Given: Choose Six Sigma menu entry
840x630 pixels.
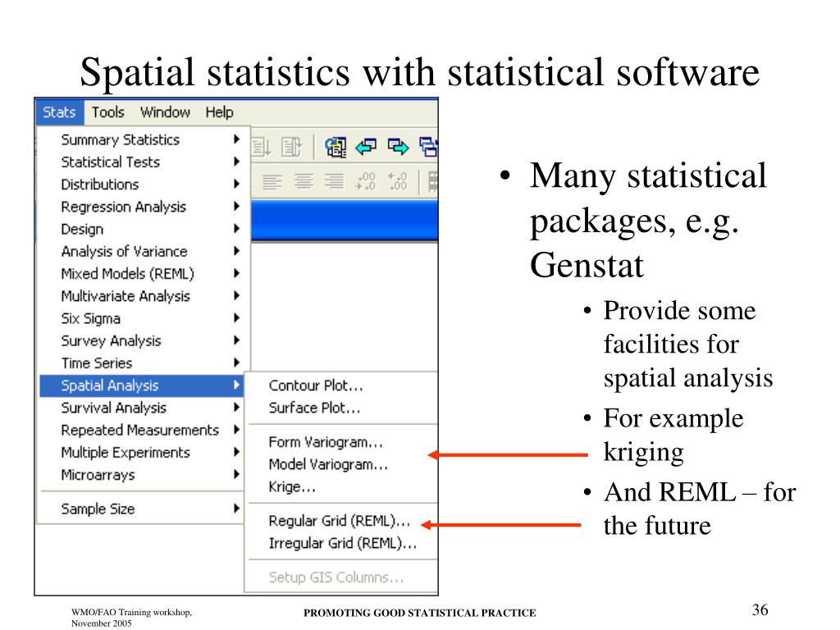Looking at the screenshot, I should [x=142, y=318].
